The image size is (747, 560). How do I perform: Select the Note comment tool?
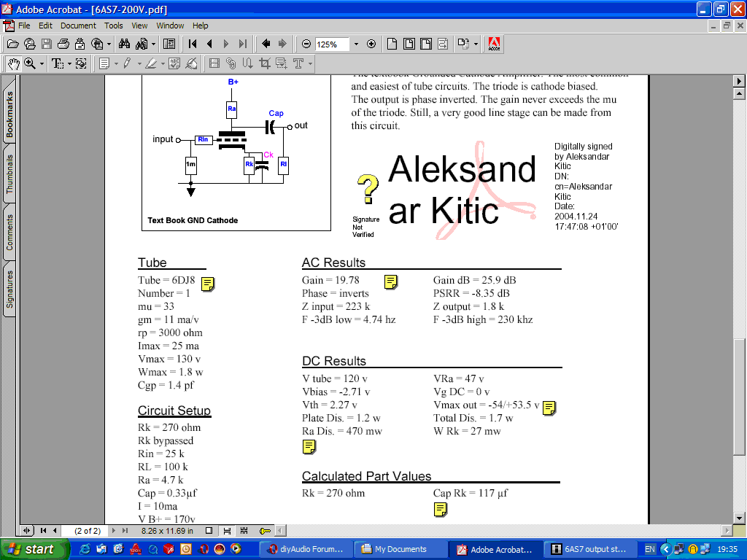tap(104, 63)
